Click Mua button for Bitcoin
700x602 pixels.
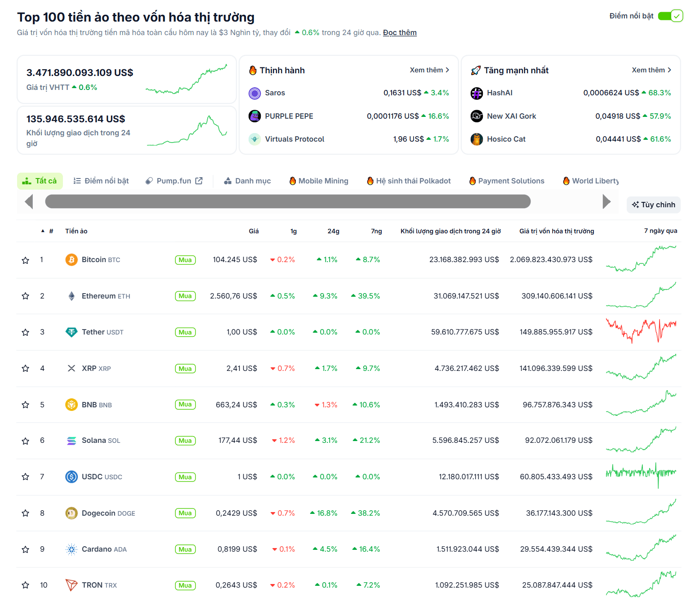tap(185, 260)
